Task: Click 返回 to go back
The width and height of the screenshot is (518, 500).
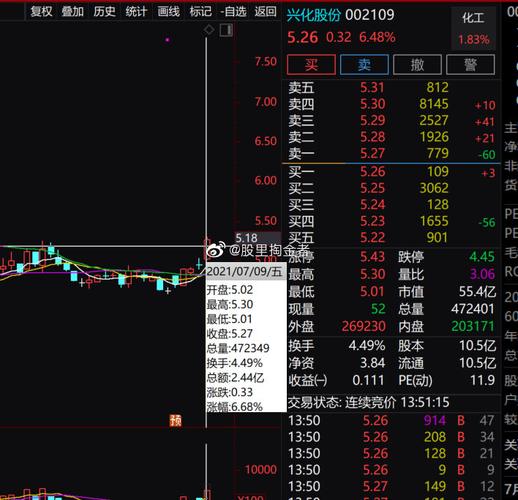Action: click(x=265, y=12)
